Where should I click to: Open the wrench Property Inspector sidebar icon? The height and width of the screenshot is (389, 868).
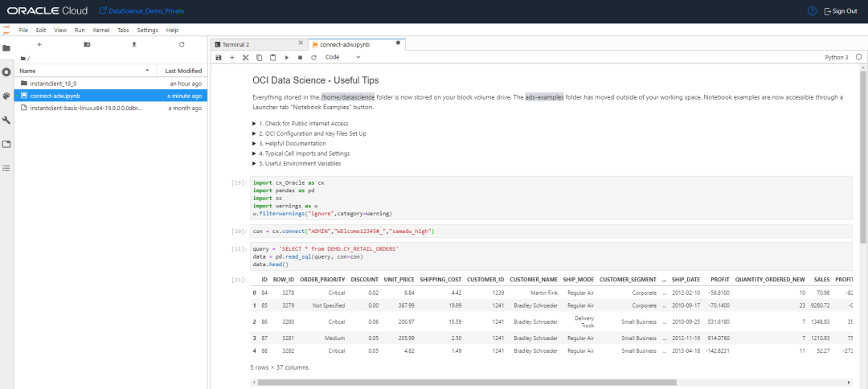[x=6, y=120]
